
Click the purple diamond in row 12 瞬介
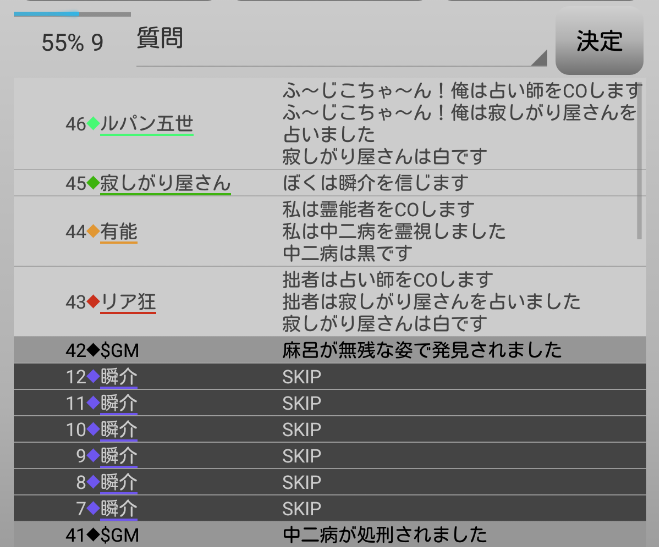tap(93, 377)
